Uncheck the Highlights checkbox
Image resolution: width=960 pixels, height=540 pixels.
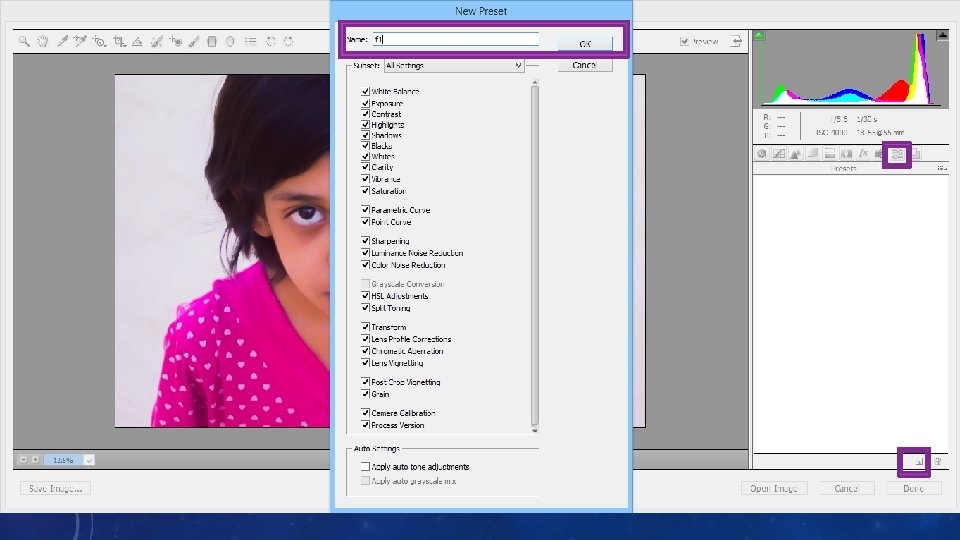click(366, 124)
